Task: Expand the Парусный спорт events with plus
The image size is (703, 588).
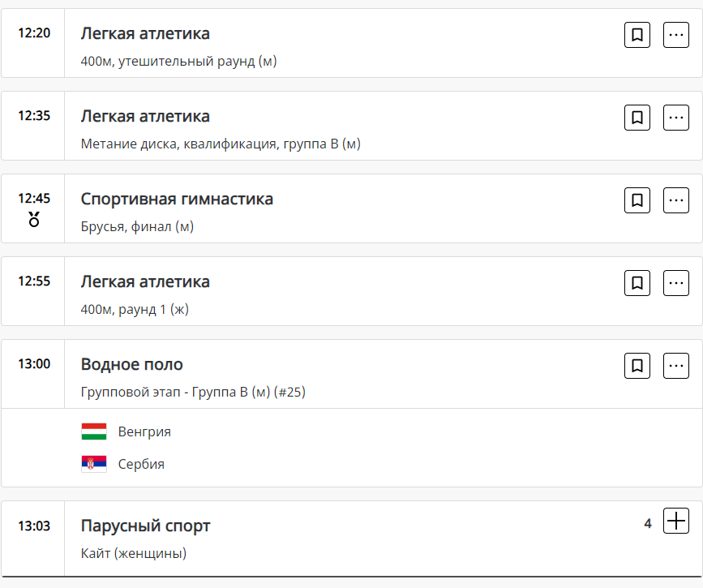Action: pyautogui.click(x=676, y=521)
